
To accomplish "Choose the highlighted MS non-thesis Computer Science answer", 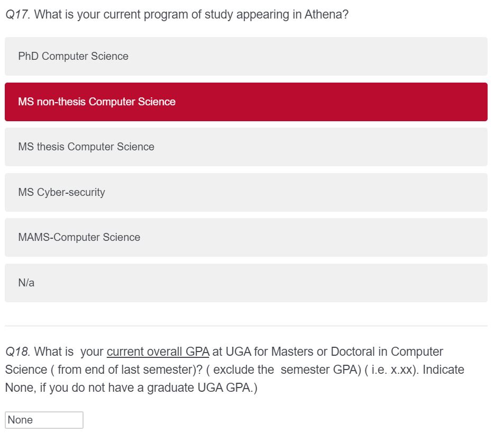I will coord(246,102).
